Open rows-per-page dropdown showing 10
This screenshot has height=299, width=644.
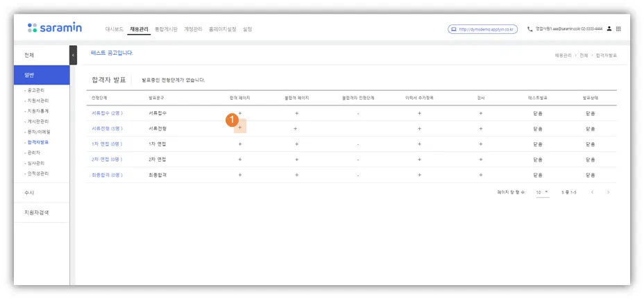tap(542, 192)
